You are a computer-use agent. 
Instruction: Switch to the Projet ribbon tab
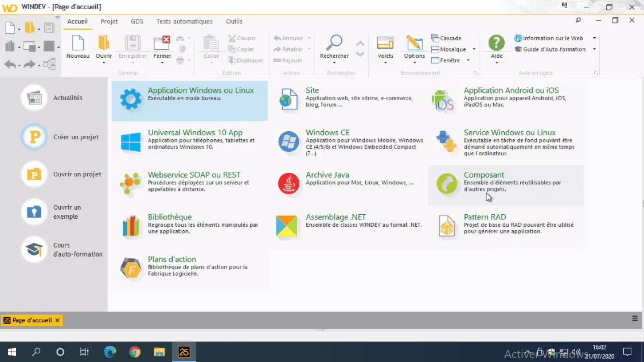pos(109,21)
